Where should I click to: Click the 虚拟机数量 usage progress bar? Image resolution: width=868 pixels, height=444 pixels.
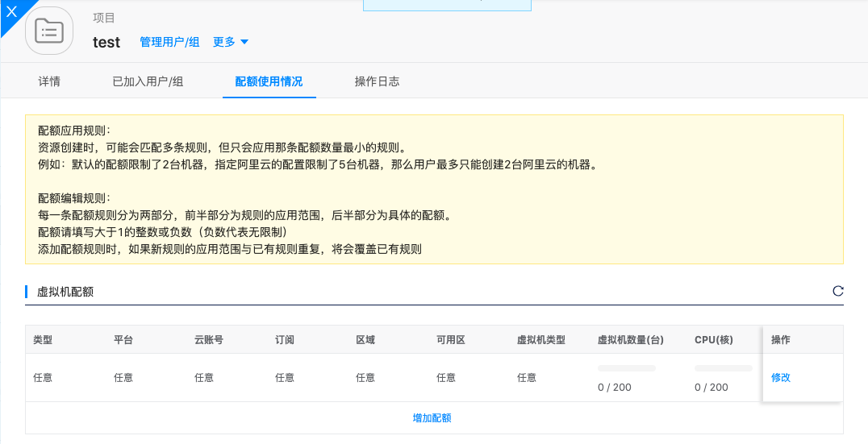627,368
